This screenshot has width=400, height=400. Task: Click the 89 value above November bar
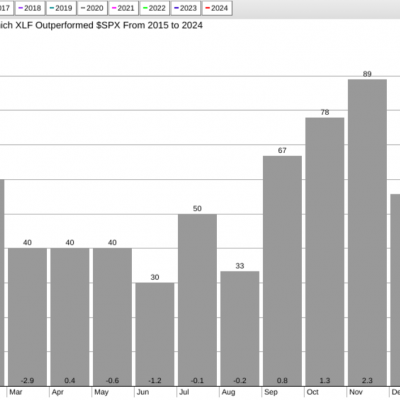[x=367, y=74]
